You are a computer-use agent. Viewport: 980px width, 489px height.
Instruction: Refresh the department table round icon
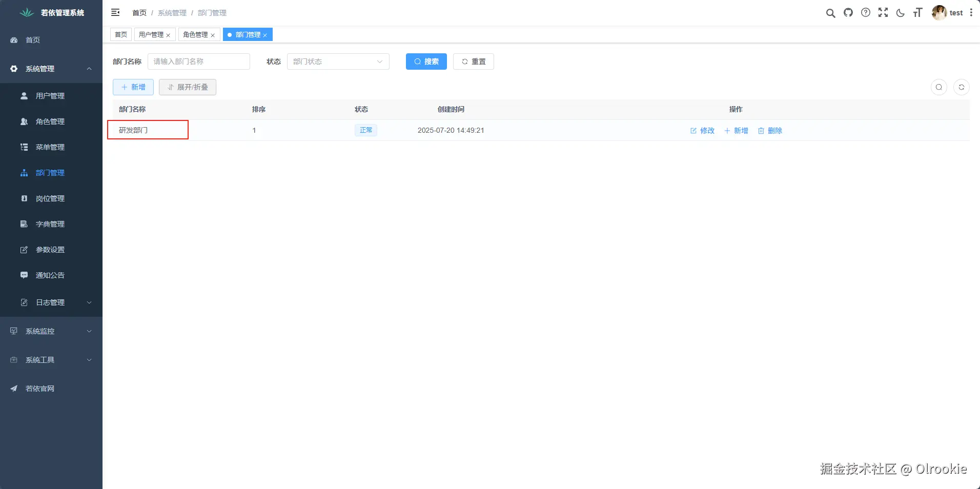point(962,87)
